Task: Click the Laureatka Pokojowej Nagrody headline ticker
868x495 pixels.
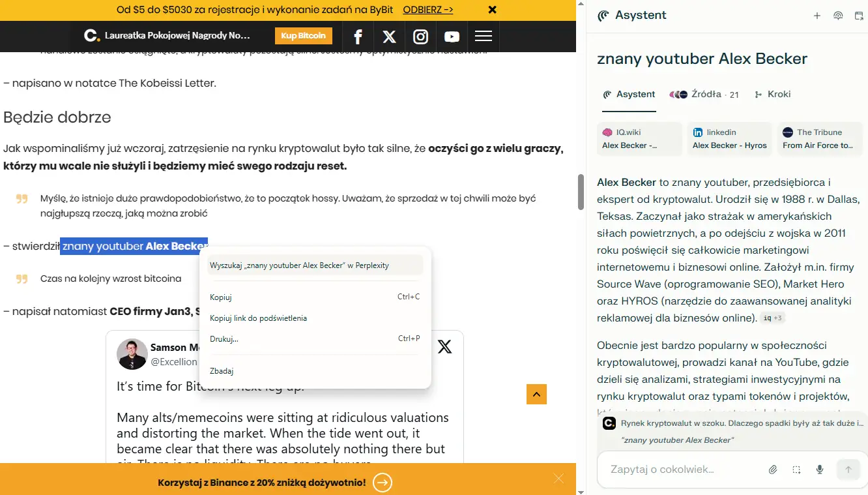Action: coord(177,36)
